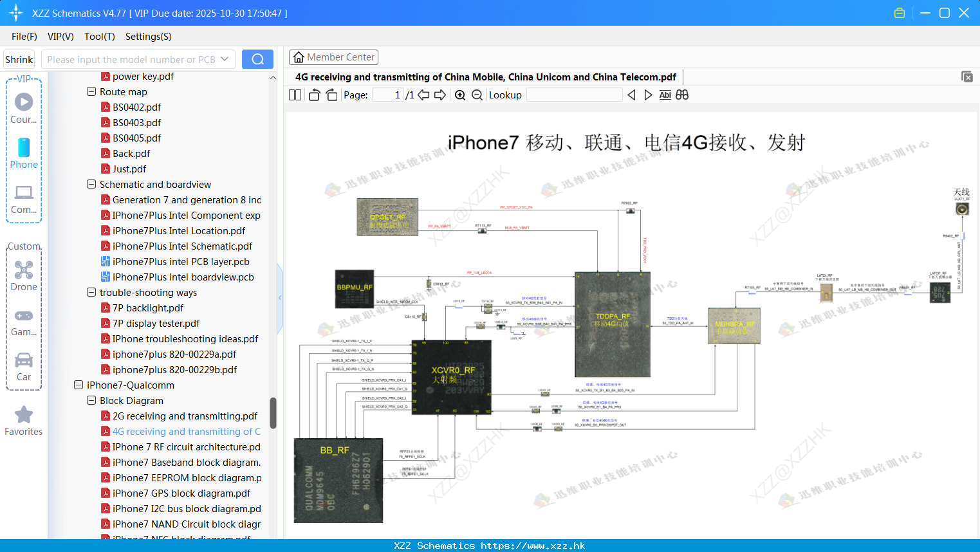
Task: Collapse the Route map folder
Action: pyautogui.click(x=91, y=91)
